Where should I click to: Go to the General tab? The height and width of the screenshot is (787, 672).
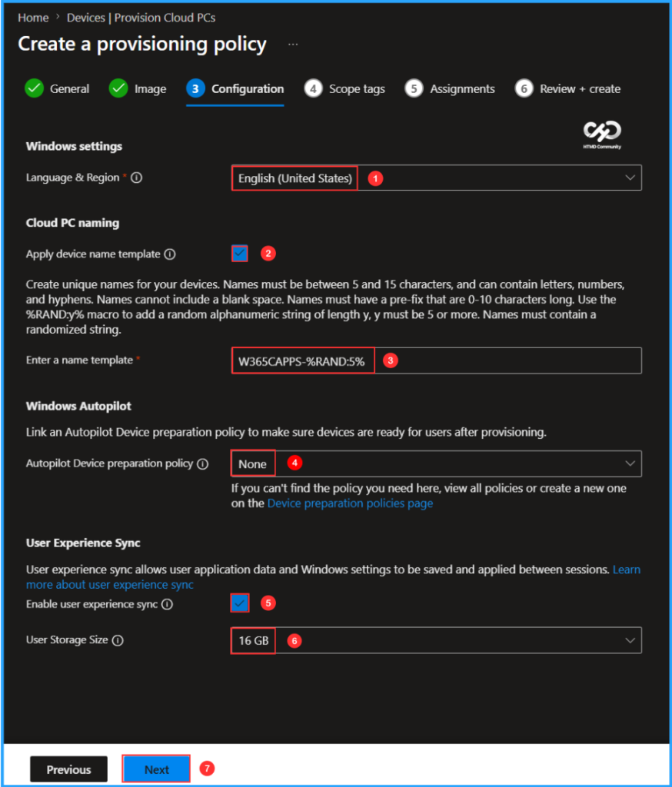click(57, 89)
